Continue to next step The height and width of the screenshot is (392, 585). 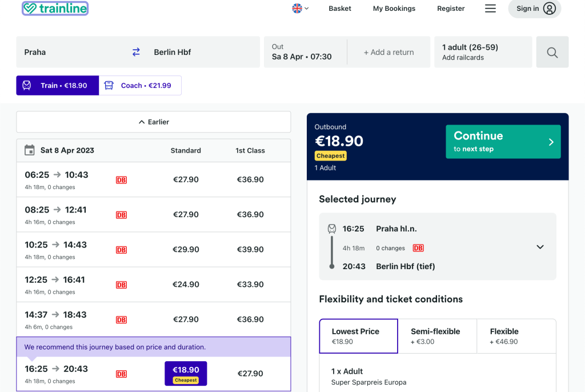503,142
